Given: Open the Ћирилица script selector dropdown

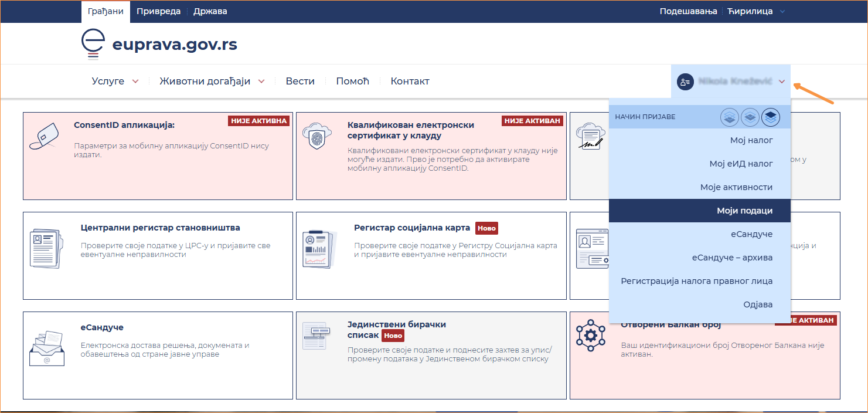Looking at the screenshot, I should point(756,11).
